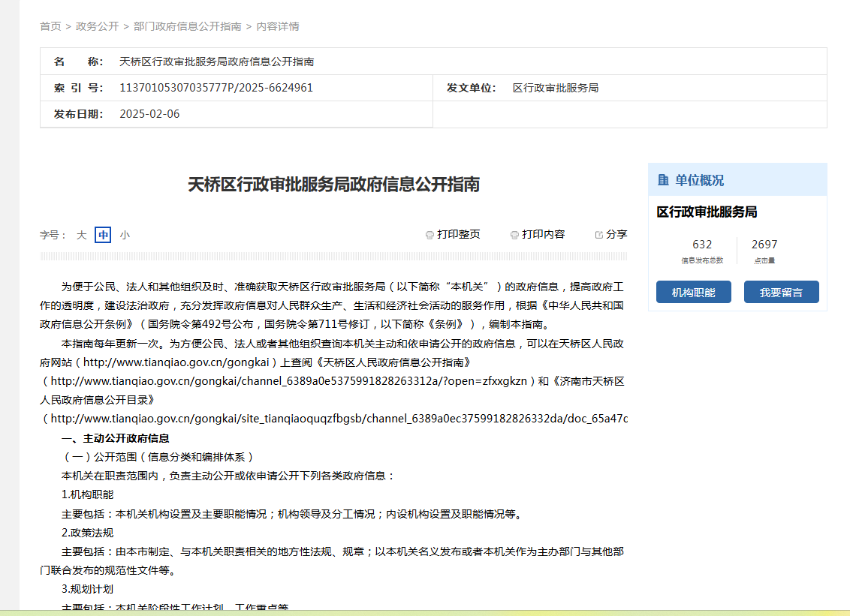Click the printer icon beside 打印整页

click(x=430, y=235)
